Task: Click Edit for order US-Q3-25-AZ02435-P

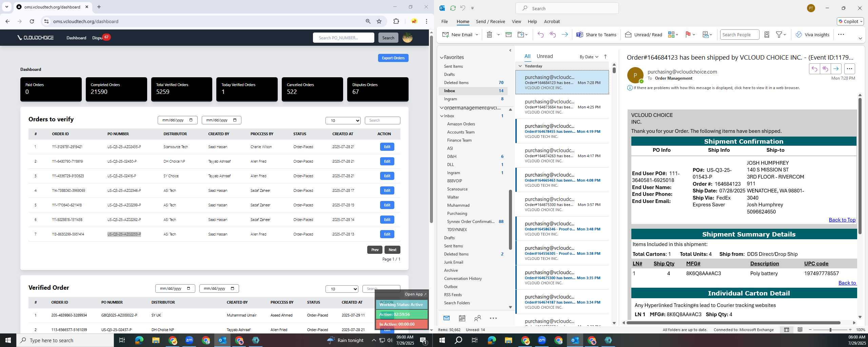Action: tap(387, 147)
